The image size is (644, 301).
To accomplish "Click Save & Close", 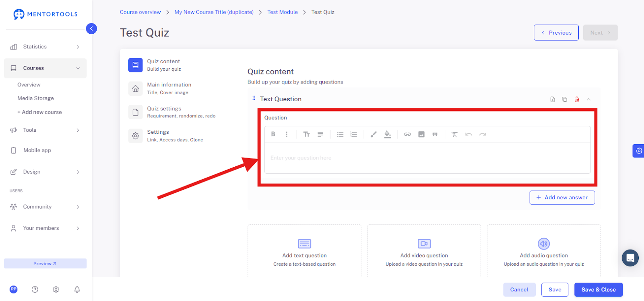I will tap(599, 289).
